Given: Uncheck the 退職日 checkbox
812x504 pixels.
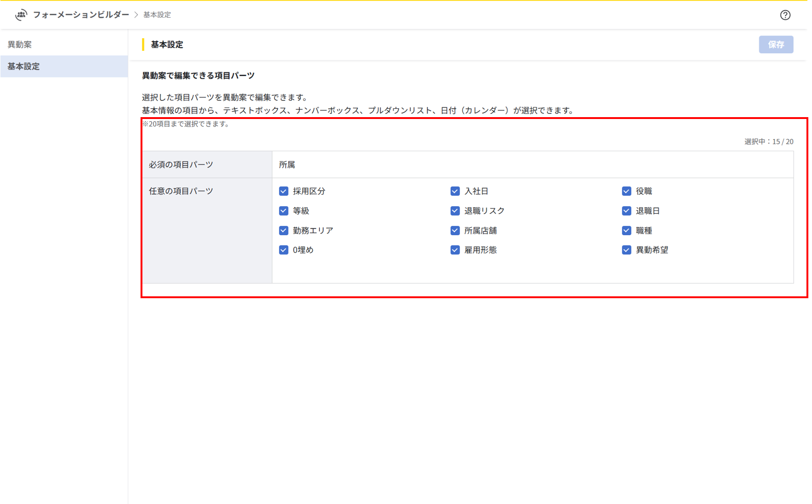Looking at the screenshot, I should pyautogui.click(x=626, y=211).
